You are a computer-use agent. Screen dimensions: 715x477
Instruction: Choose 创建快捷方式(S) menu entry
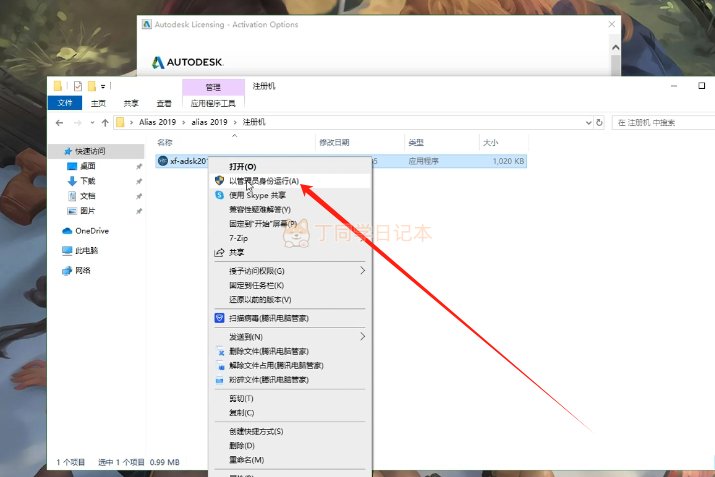(290, 431)
